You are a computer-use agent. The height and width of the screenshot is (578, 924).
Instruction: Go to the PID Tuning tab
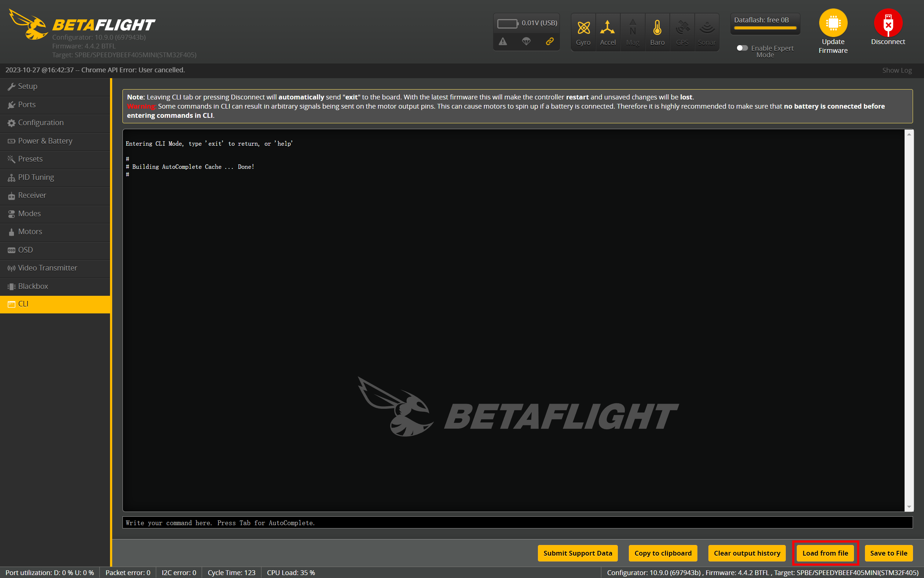55,178
